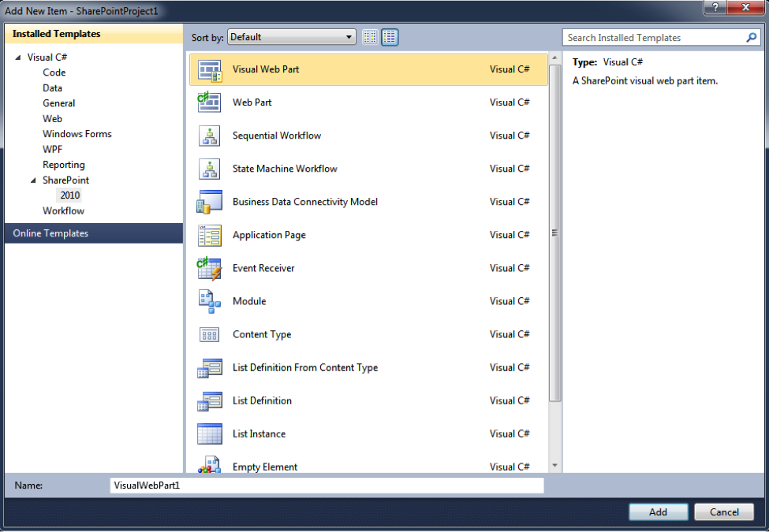Click the List Instance template icon
Image resolution: width=769 pixels, height=532 pixels.
pyautogui.click(x=210, y=434)
